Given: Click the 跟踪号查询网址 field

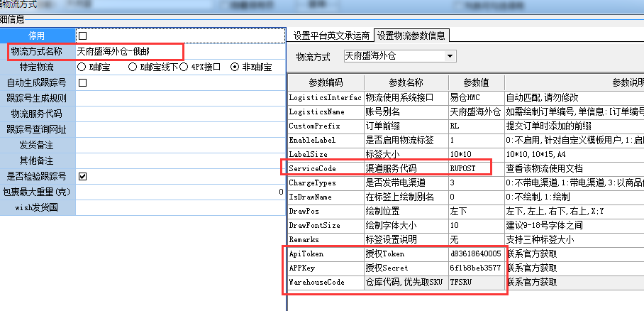Looking at the screenshot, I should 179,129.
